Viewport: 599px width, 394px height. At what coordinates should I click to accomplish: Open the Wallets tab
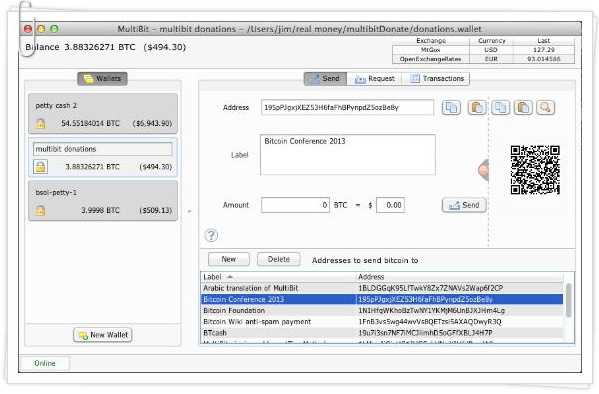click(x=102, y=79)
